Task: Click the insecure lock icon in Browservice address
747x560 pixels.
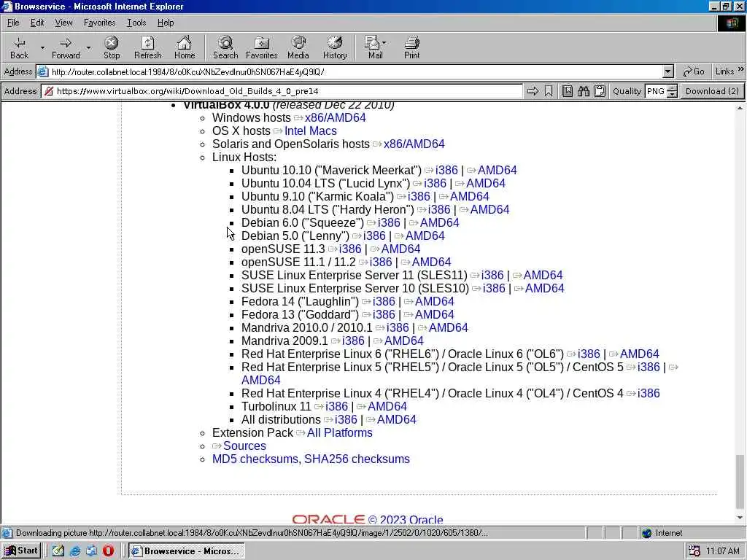Action: (x=49, y=91)
